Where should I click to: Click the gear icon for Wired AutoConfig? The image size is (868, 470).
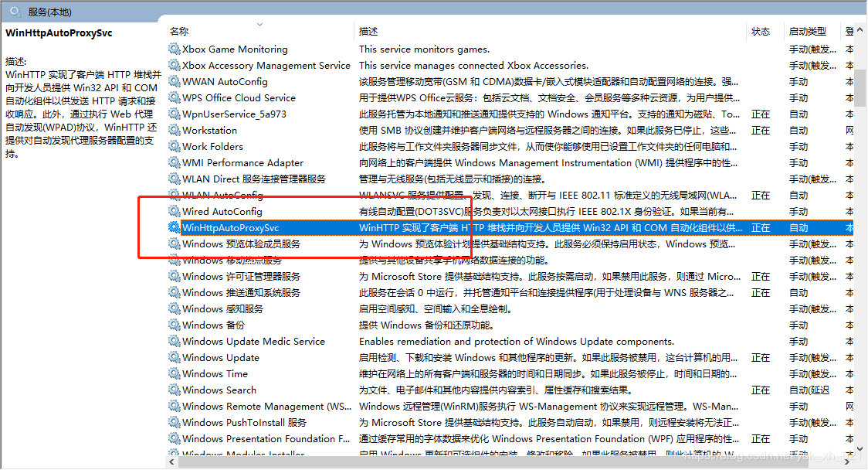click(174, 212)
